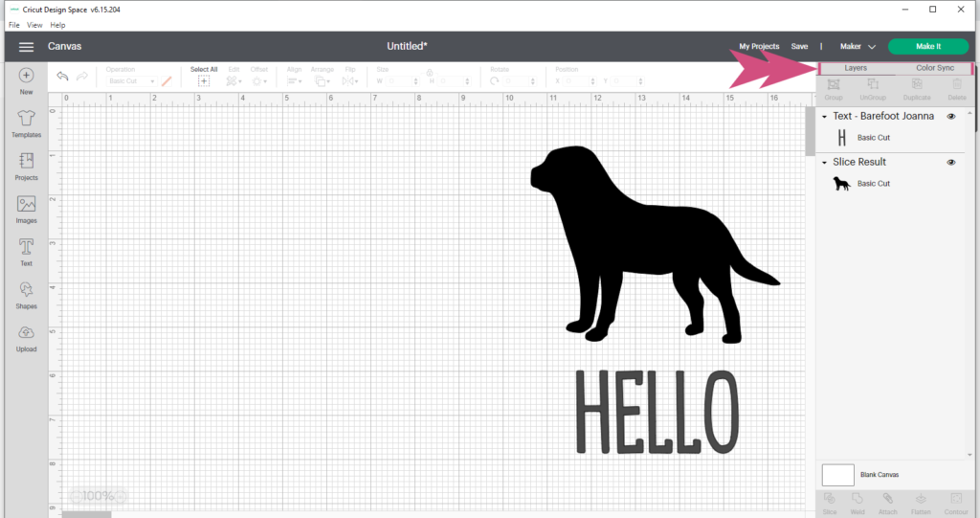Open the File menu
The height and width of the screenshot is (518, 980).
pos(13,25)
